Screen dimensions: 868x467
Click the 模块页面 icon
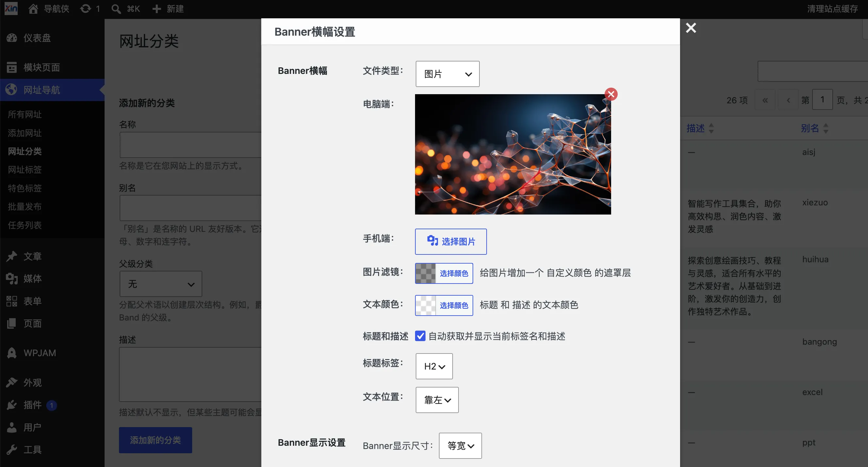[x=12, y=67]
